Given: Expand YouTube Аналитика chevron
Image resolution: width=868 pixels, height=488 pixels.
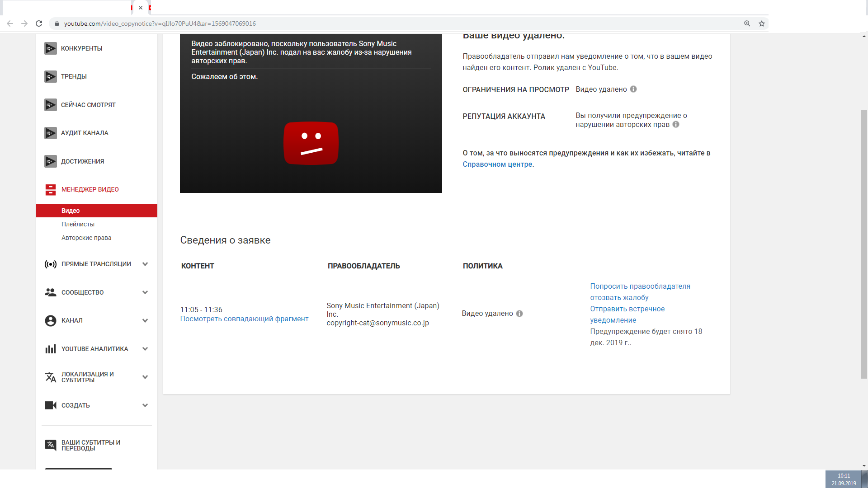Looking at the screenshot, I should click(x=145, y=349).
